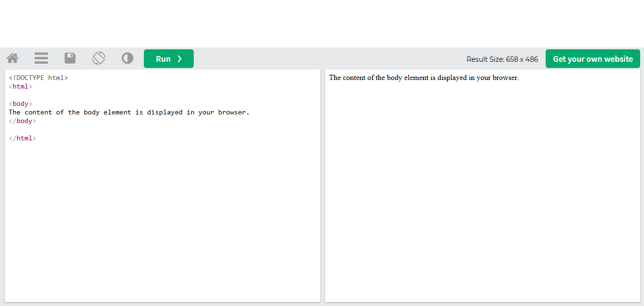The image size is (644, 306).
Task: Click the Result Size 658 x 486 label
Action: pos(502,59)
